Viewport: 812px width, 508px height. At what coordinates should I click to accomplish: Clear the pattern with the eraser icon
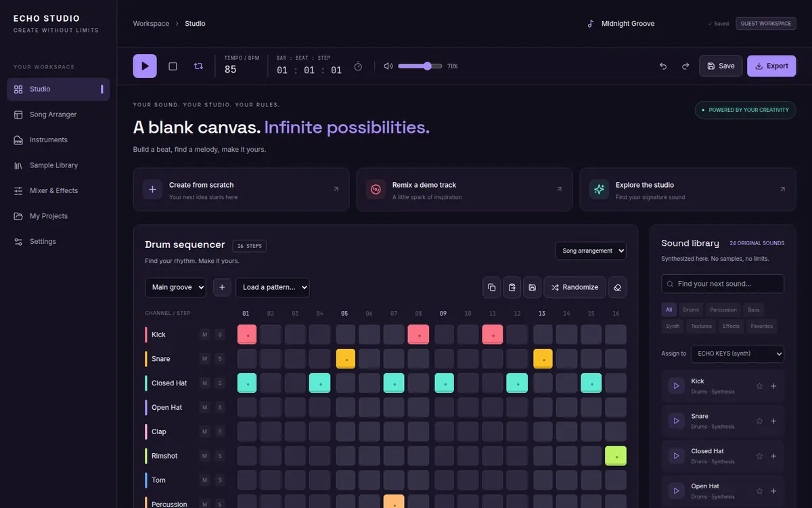point(617,287)
